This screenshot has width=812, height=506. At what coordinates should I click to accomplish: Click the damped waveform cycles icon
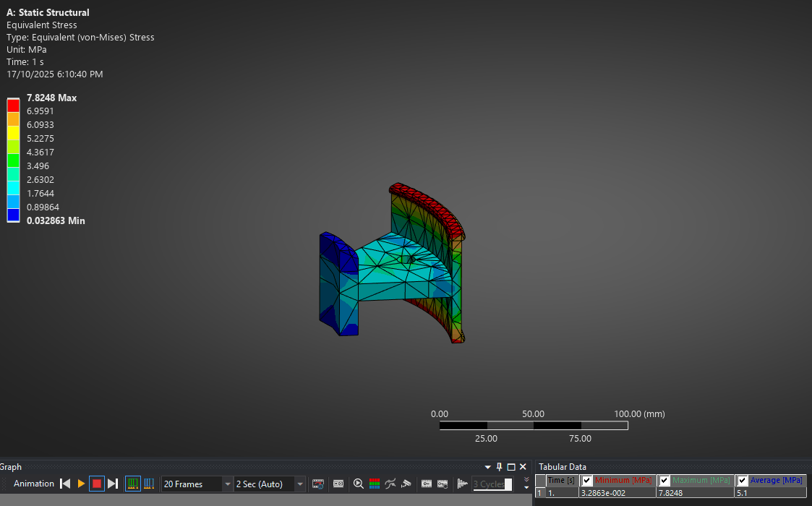[x=463, y=484]
